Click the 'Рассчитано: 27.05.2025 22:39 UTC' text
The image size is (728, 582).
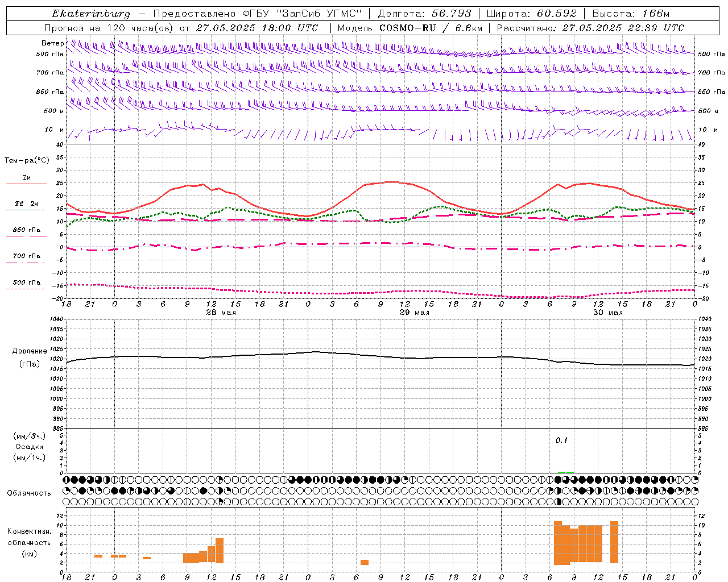point(590,28)
